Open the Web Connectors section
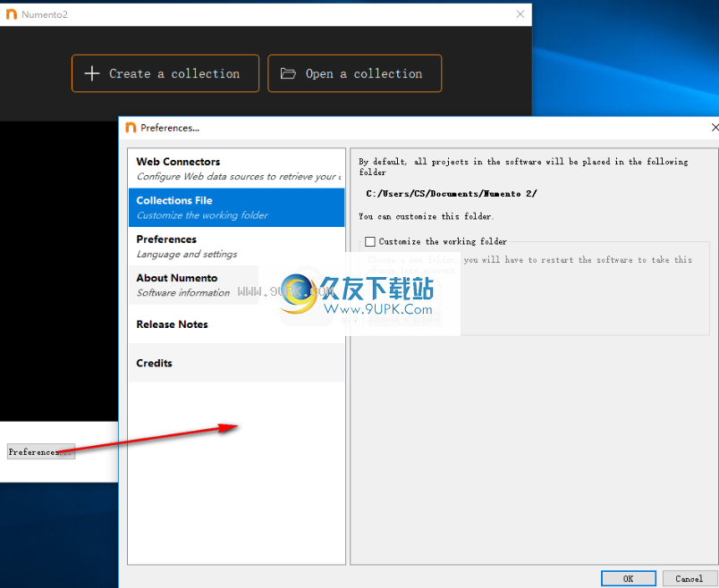 [x=237, y=169]
